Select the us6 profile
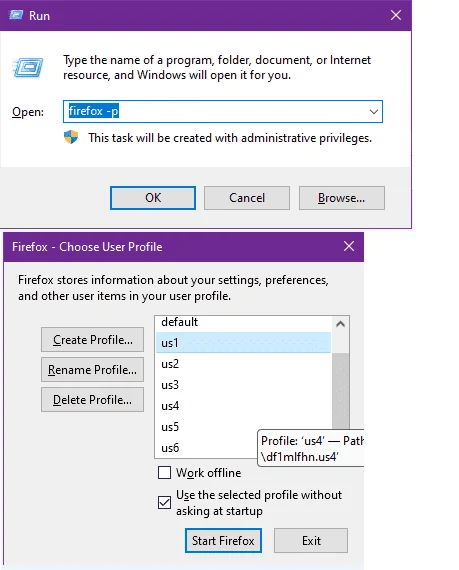Screen dimensions: 459x570 coord(206,448)
